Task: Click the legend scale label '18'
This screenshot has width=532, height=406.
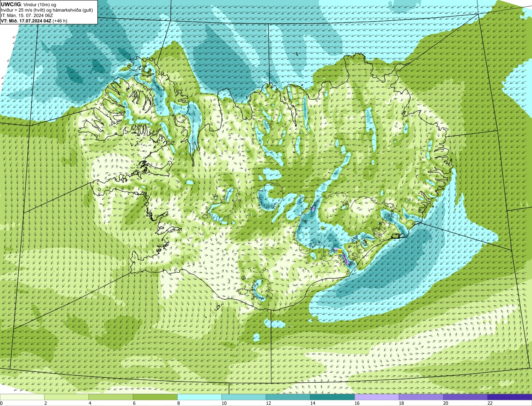Action: point(401,403)
